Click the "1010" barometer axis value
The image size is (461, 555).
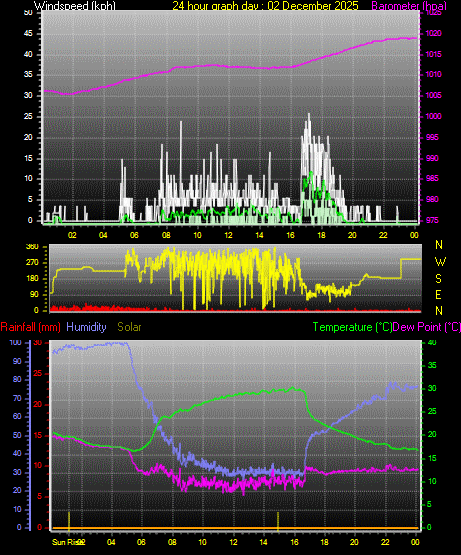(434, 75)
